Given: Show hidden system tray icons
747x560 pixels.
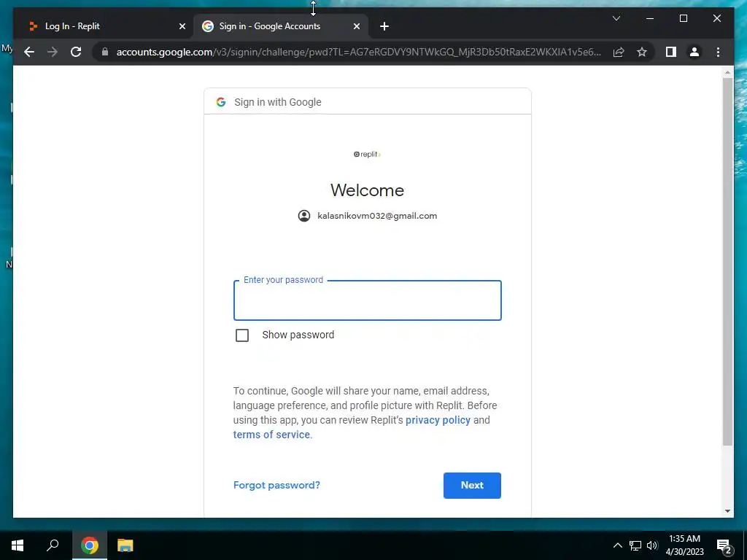Looking at the screenshot, I should coord(617,545).
